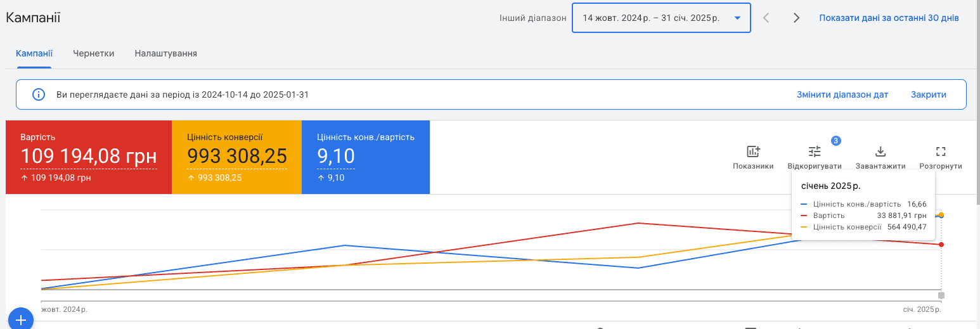Select the red Вартість metric card

(89, 157)
